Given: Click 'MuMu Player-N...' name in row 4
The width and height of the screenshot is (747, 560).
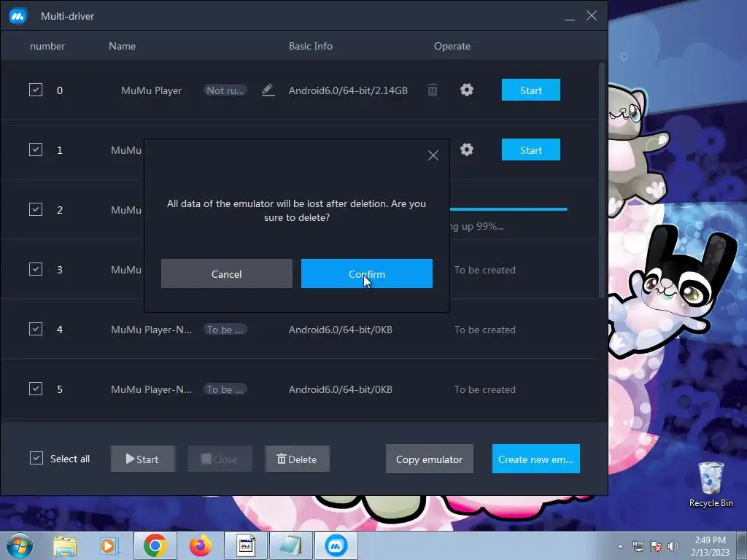Looking at the screenshot, I should click(x=152, y=330).
